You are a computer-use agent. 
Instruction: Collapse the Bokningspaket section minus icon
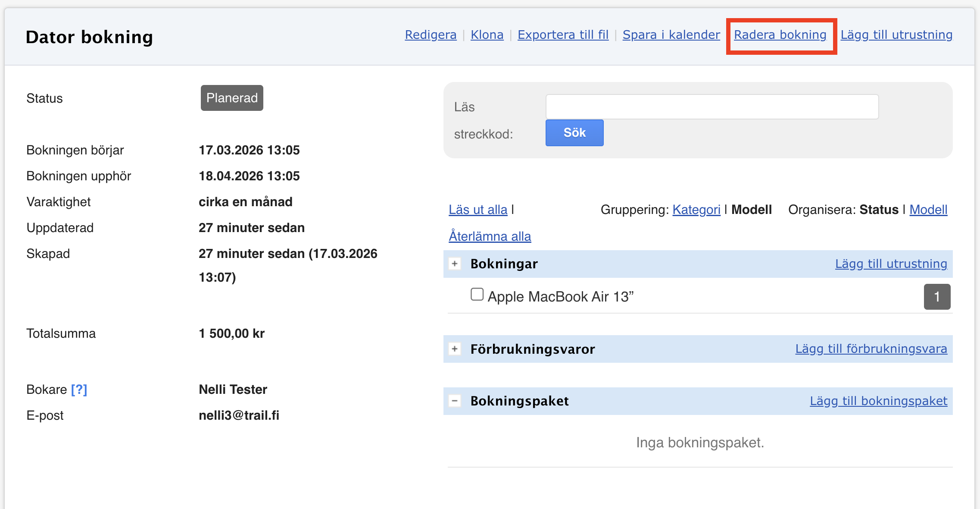455,401
